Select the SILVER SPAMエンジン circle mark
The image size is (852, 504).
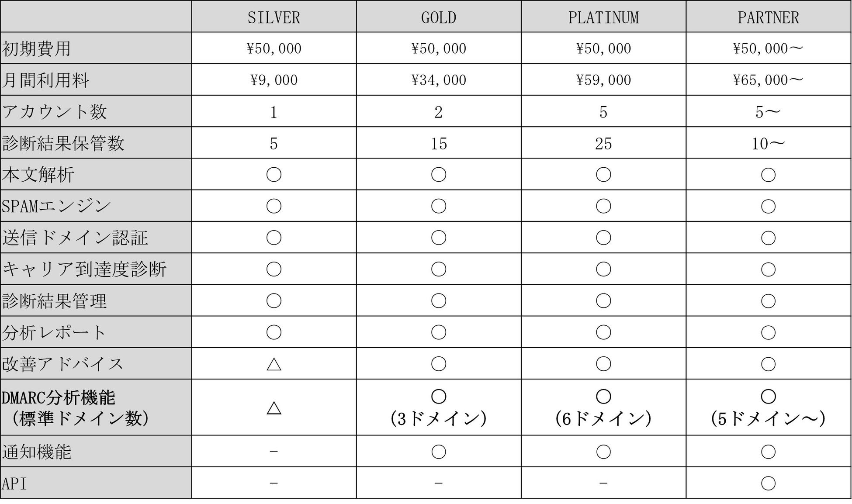tap(274, 206)
